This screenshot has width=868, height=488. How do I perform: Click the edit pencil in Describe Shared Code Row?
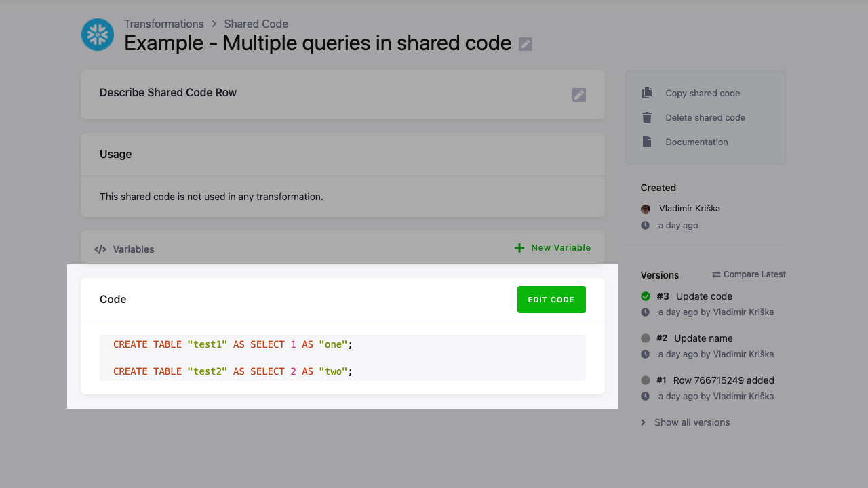[578, 95]
